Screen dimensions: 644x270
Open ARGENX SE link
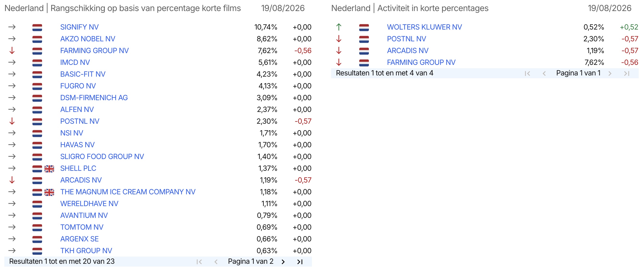pyautogui.click(x=80, y=239)
